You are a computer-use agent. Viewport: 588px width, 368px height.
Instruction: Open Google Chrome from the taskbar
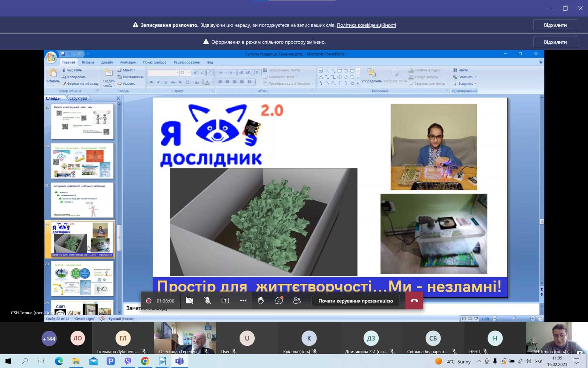[145, 361]
